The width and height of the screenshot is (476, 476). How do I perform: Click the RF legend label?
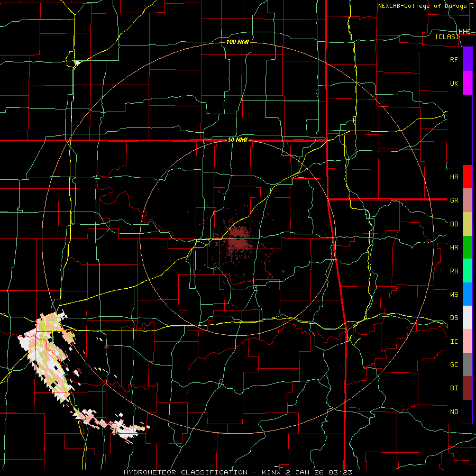pyautogui.click(x=454, y=59)
